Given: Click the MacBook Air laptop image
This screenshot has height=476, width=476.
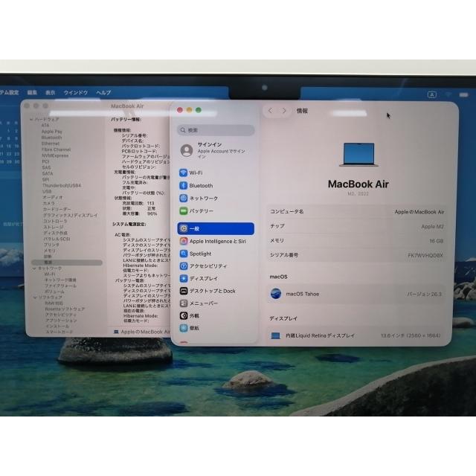Looking at the screenshot, I should [358, 155].
